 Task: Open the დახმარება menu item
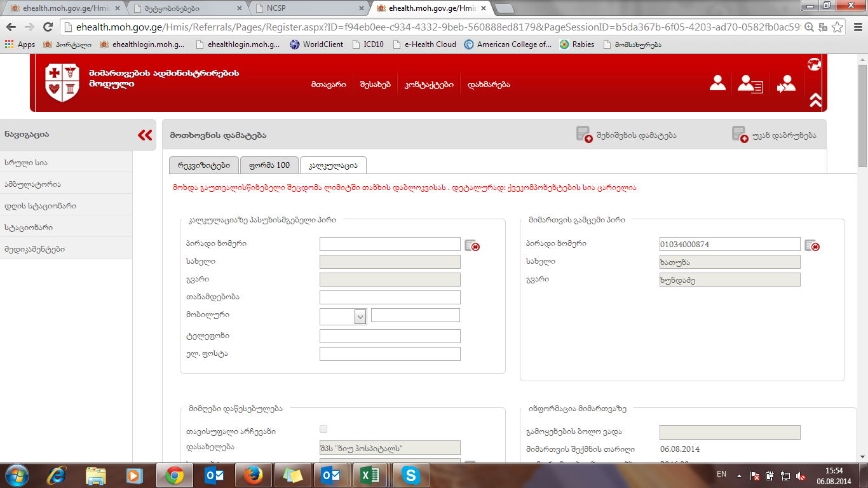pyautogui.click(x=489, y=85)
